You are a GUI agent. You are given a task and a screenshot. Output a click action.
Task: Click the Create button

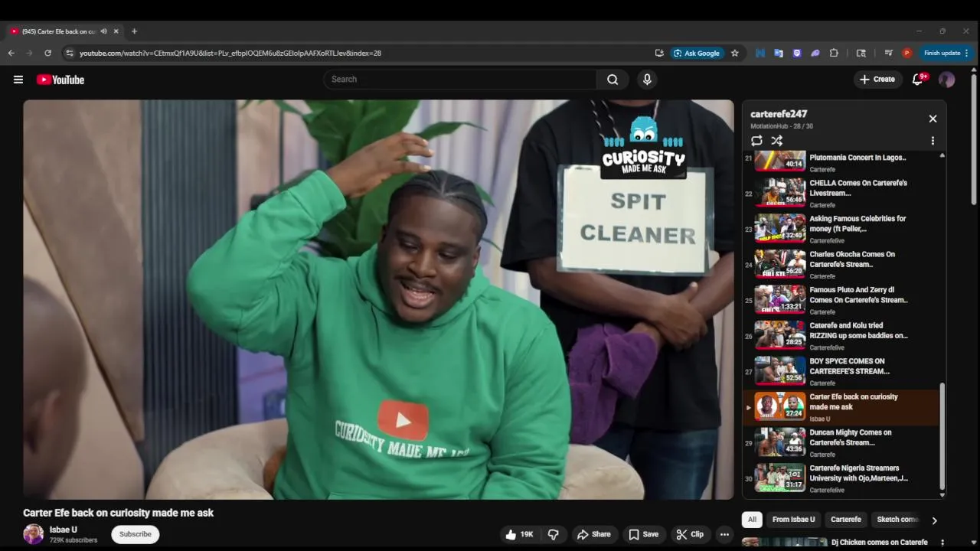pyautogui.click(x=877, y=80)
